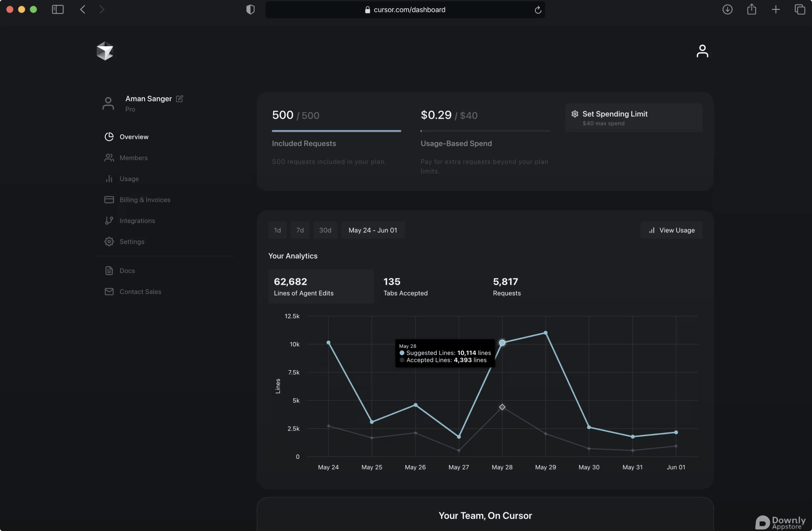Click the $0.29 spend value
Viewport: 812px width, 531px height.
point(436,115)
